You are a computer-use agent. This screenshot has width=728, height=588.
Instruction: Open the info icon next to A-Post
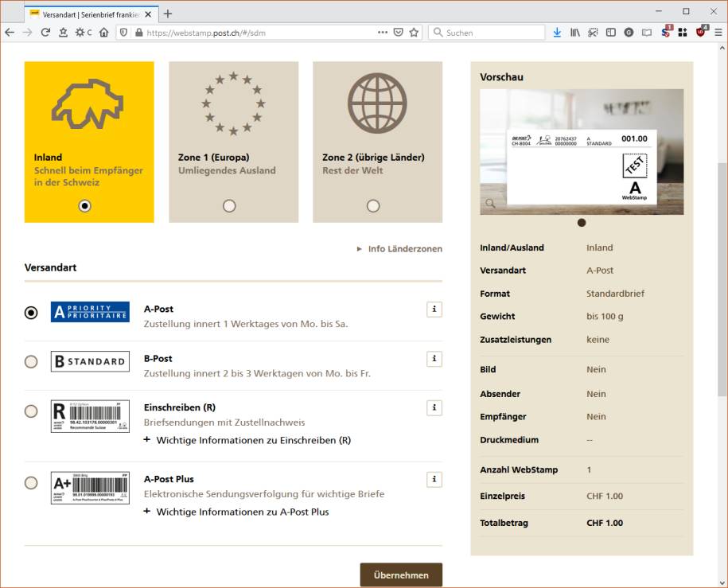tap(434, 310)
